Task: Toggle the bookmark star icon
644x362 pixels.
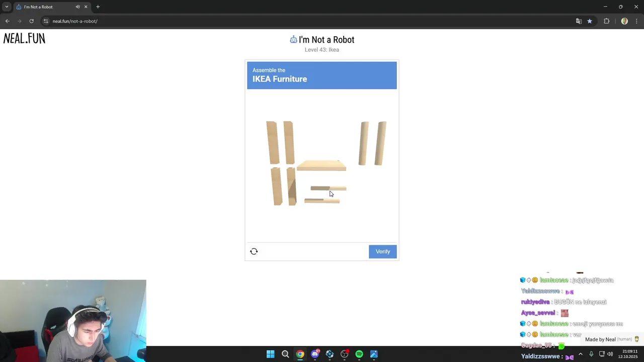Action: tap(590, 21)
